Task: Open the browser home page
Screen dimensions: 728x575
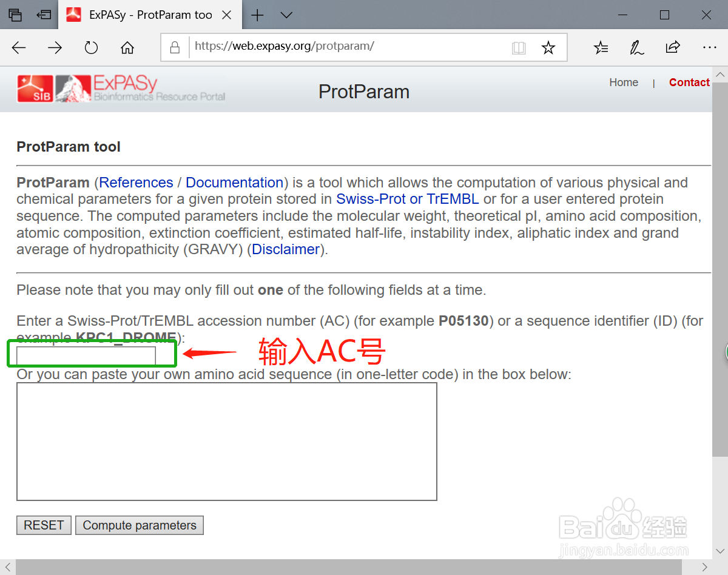Action: 127,48
